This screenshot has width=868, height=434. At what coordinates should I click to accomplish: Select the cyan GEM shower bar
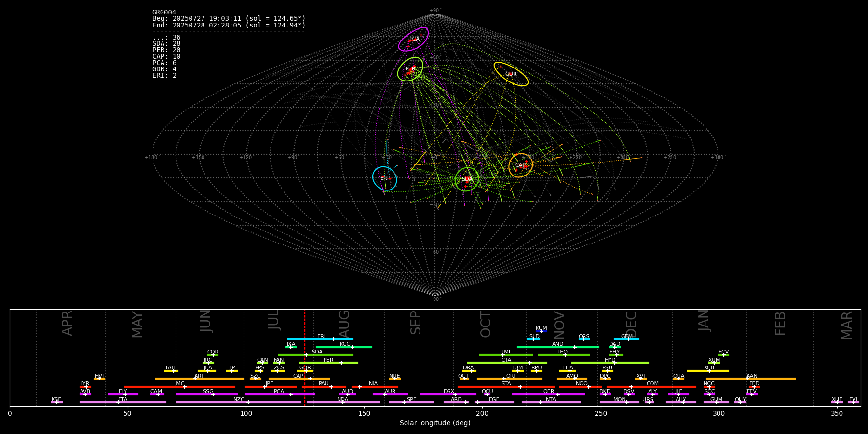tap(626, 339)
